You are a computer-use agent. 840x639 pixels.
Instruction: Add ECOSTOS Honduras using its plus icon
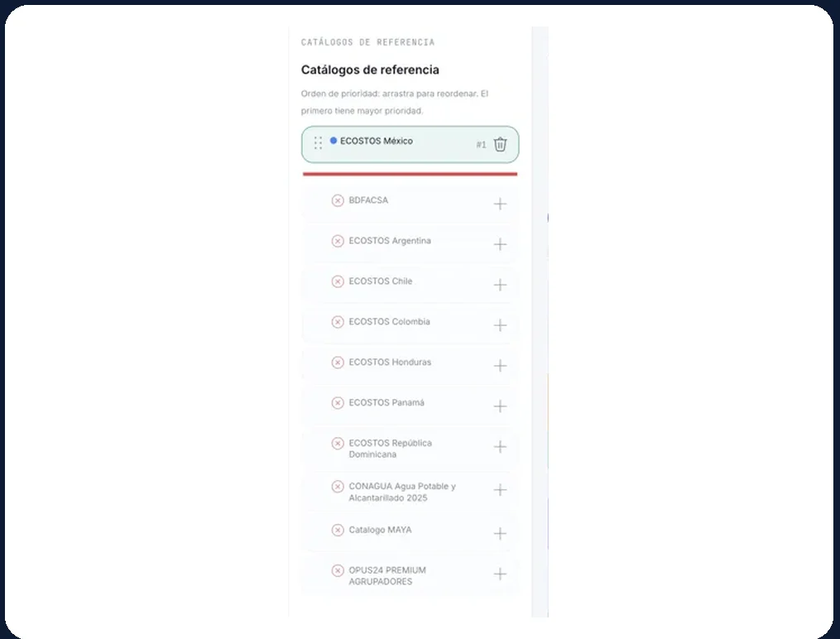coord(500,365)
